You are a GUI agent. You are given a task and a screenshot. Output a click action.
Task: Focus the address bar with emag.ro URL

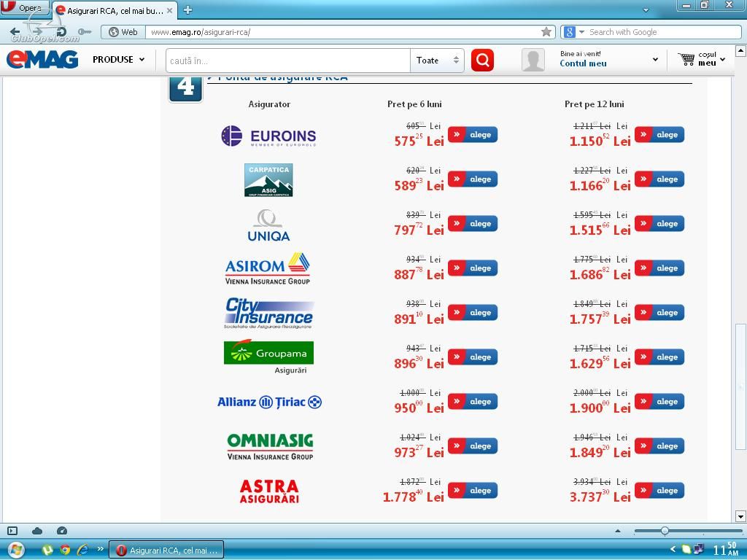[343, 32]
